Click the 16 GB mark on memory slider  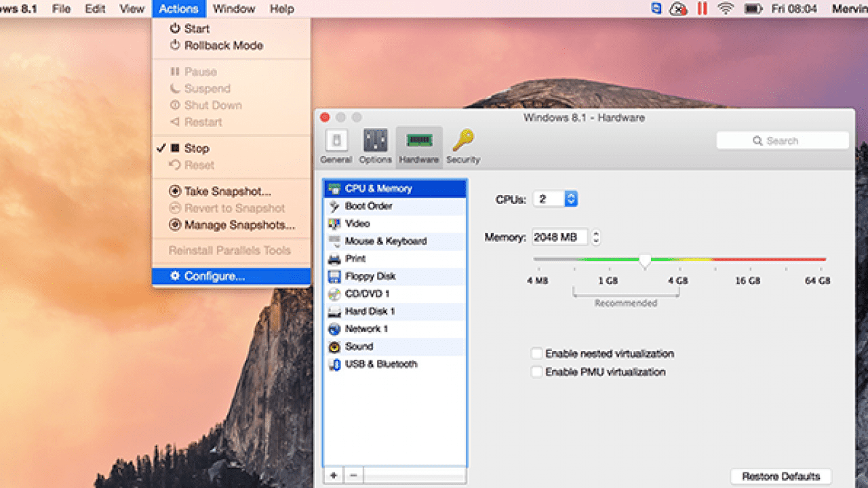click(x=748, y=280)
